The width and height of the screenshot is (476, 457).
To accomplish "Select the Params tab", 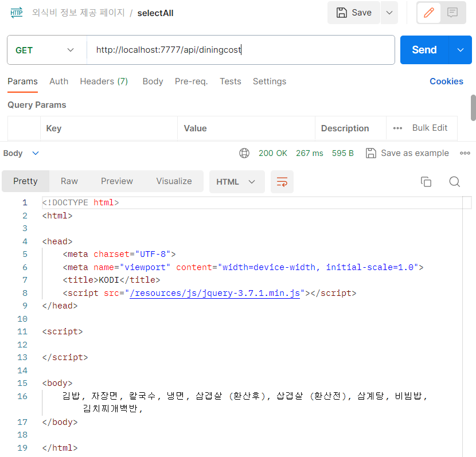I will (22, 81).
